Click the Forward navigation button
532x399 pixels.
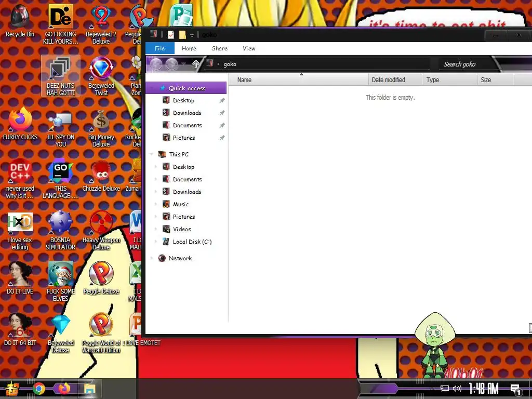click(x=171, y=64)
